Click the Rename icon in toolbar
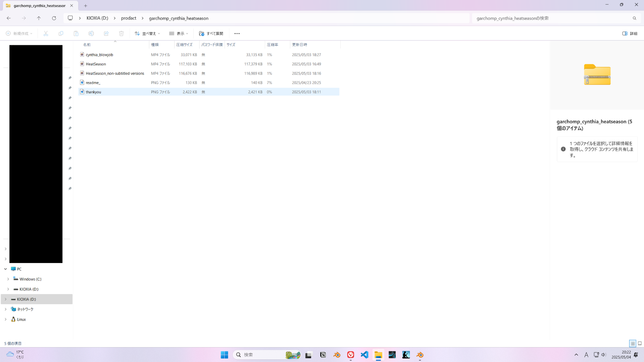This screenshot has width=644, height=362. pyautogui.click(x=91, y=33)
